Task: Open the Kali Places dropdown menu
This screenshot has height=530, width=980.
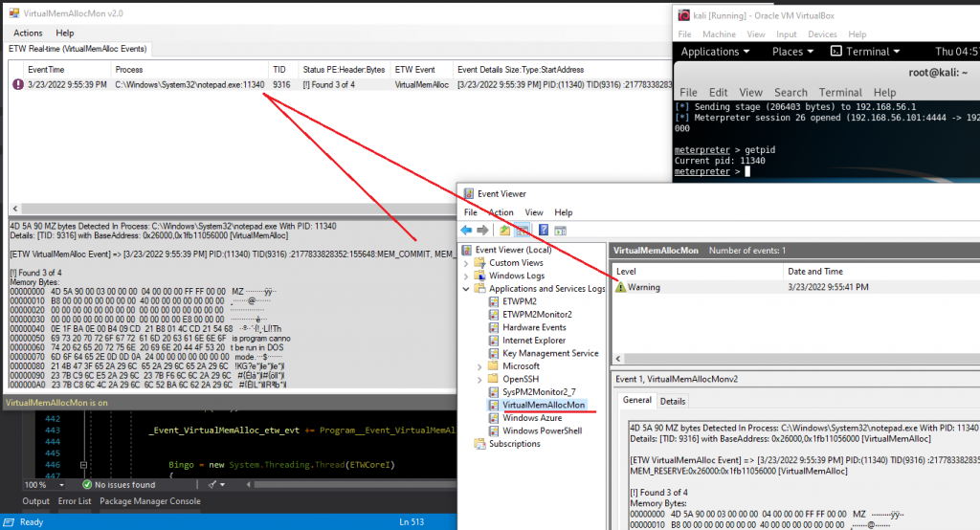Action: pos(792,52)
